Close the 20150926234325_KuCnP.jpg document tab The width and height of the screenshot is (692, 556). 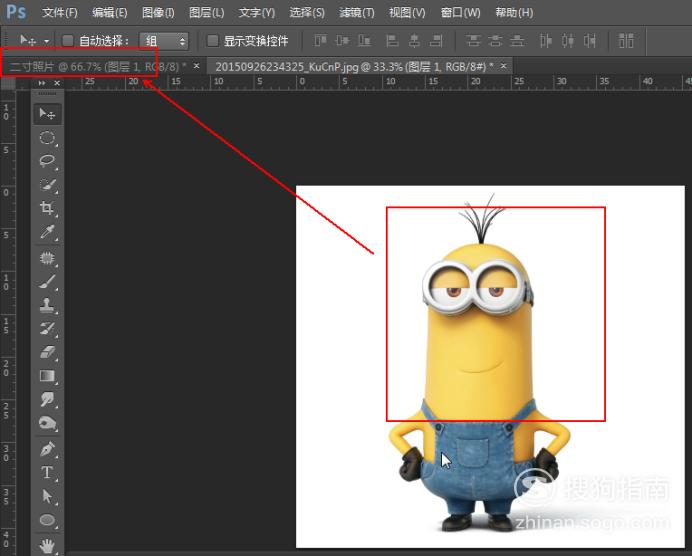(x=503, y=66)
